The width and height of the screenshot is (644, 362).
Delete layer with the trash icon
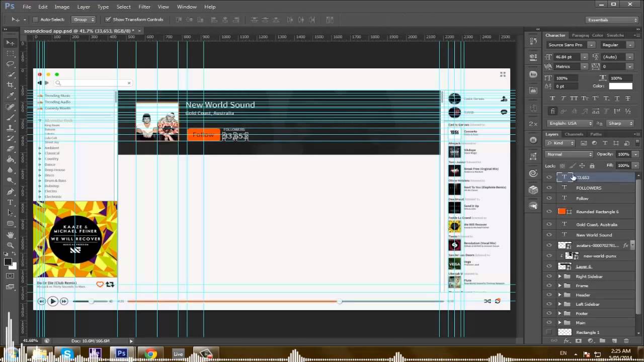coord(626,341)
